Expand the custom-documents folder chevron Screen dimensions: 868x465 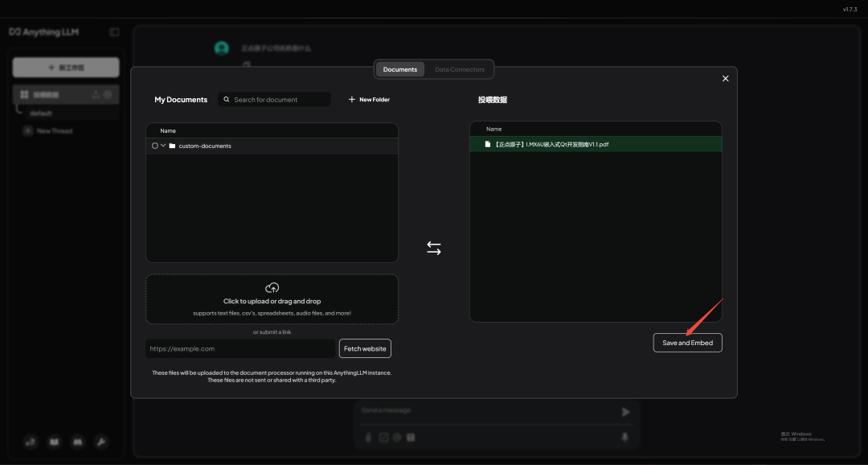click(x=163, y=146)
